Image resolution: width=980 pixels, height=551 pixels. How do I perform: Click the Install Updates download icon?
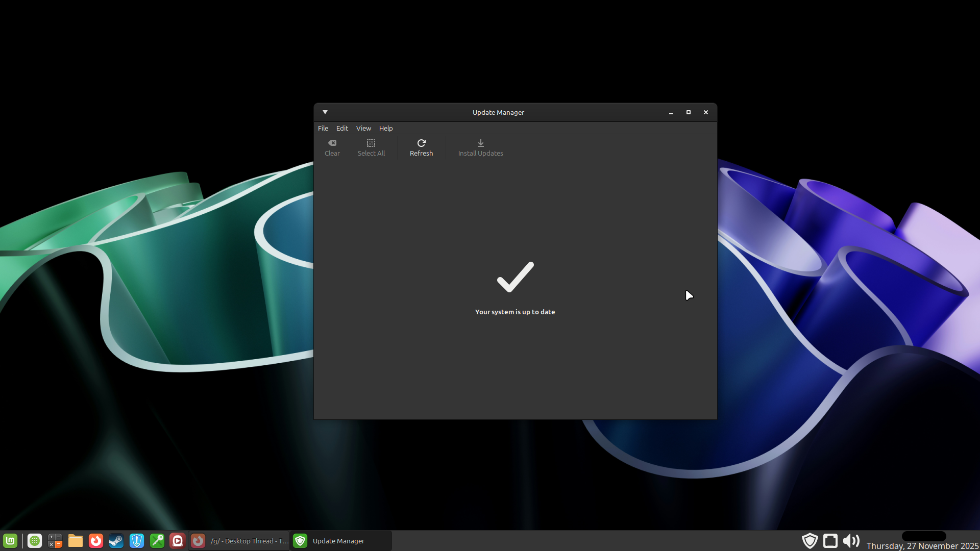480,143
